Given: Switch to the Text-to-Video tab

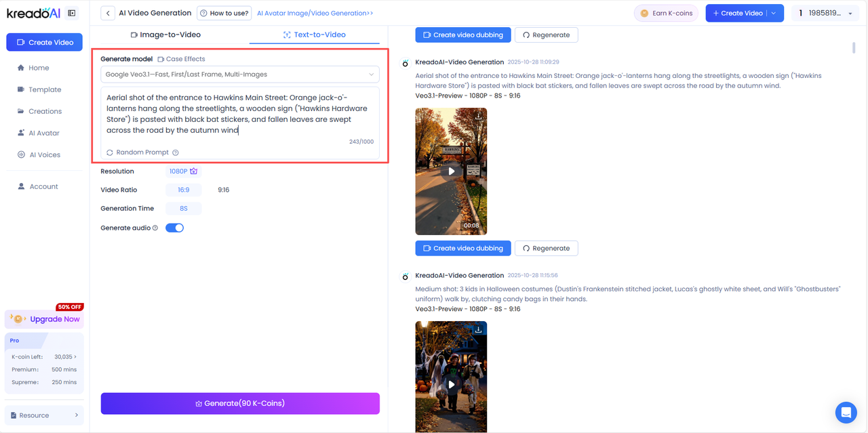Looking at the screenshot, I should (x=315, y=35).
